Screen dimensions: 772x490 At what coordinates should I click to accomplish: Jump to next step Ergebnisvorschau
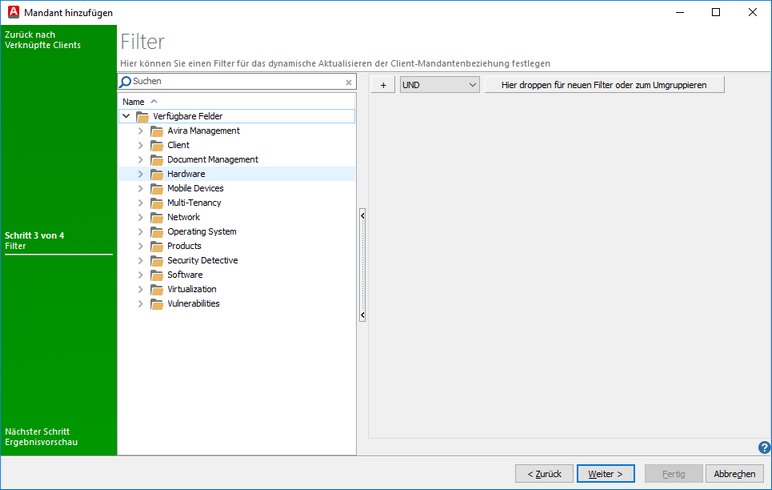[41, 437]
